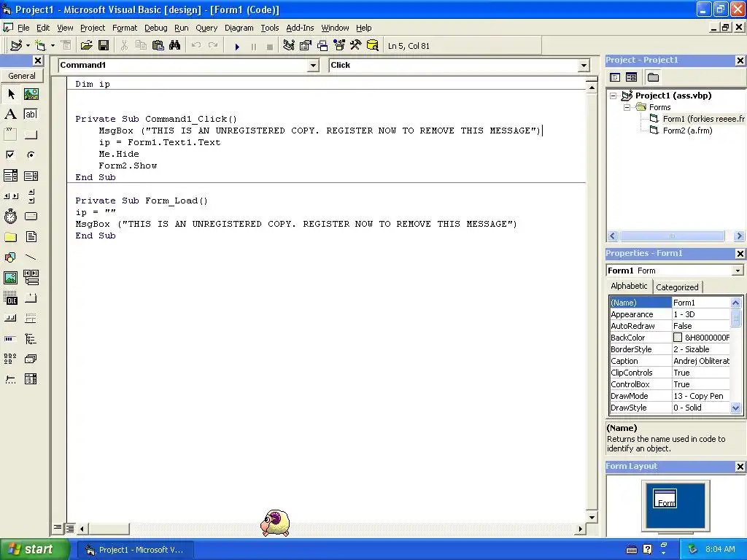
Task: Click the Caption property row
Action: pos(670,361)
